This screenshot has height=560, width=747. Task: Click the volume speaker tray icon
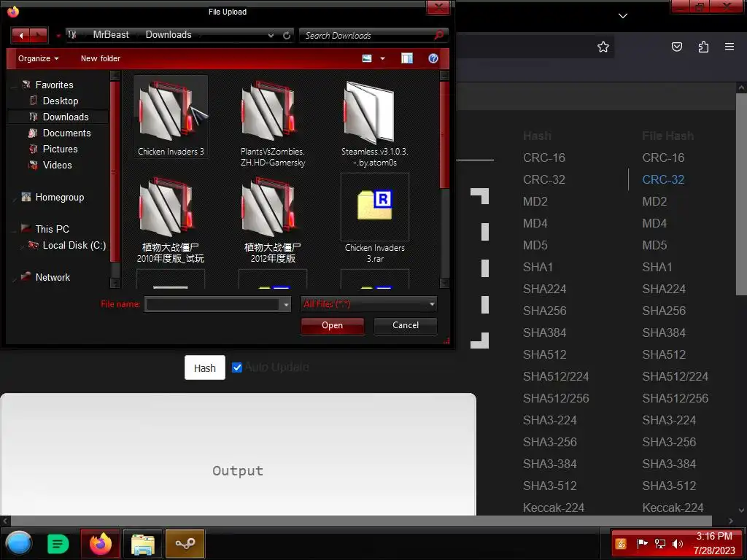(x=678, y=543)
